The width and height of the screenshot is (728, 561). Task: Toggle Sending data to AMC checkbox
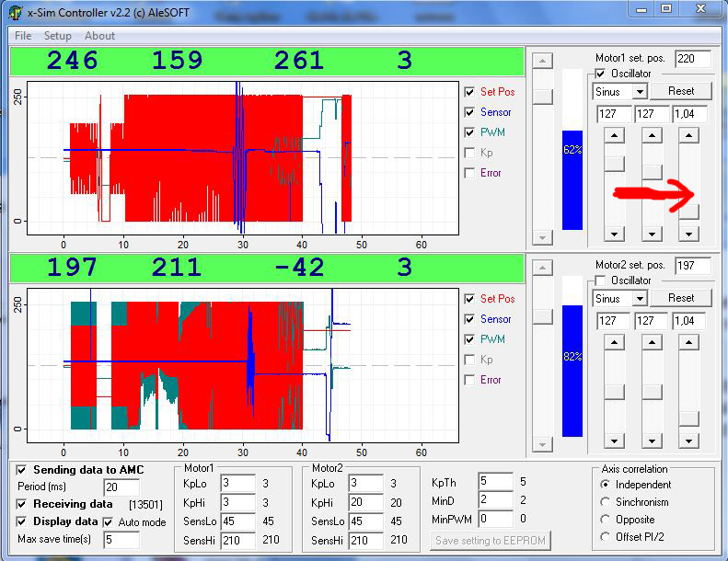tap(21, 470)
